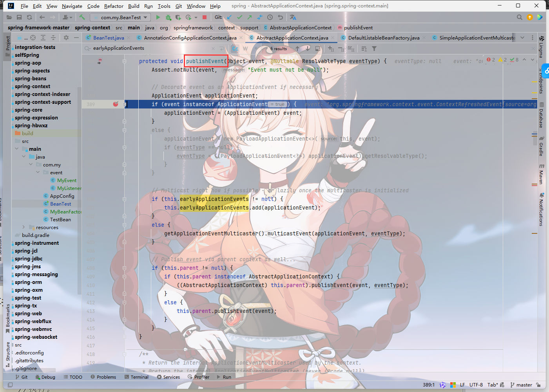The width and height of the screenshot is (549, 392).
Task: Navigate back with the left arrow icon
Action: (x=42, y=17)
